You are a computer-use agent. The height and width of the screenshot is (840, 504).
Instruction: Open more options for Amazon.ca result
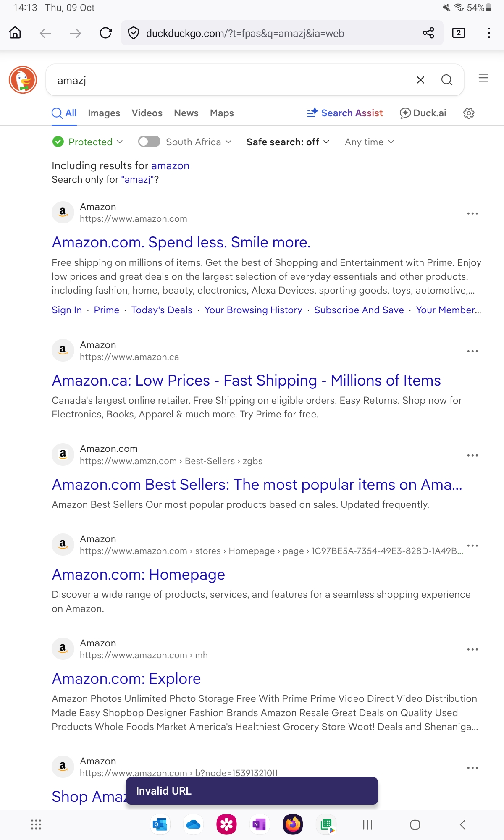click(472, 351)
